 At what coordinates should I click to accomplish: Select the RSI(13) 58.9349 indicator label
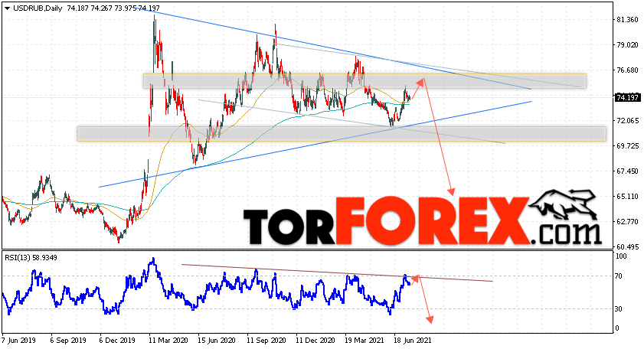[x=31, y=258]
